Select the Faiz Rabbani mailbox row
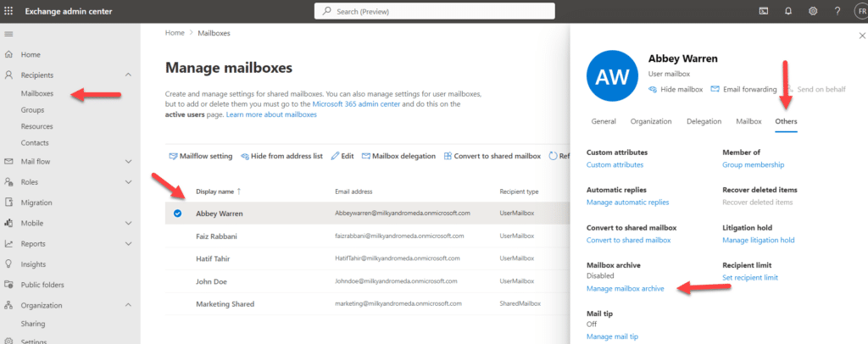This screenshot has width=868, height=344. tap(367, 236)
